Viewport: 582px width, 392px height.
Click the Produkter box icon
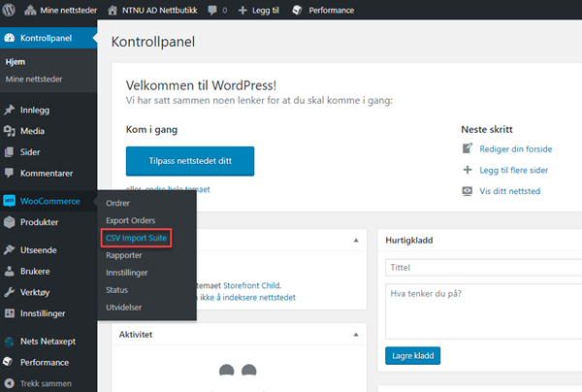click(x=10, y=222)
